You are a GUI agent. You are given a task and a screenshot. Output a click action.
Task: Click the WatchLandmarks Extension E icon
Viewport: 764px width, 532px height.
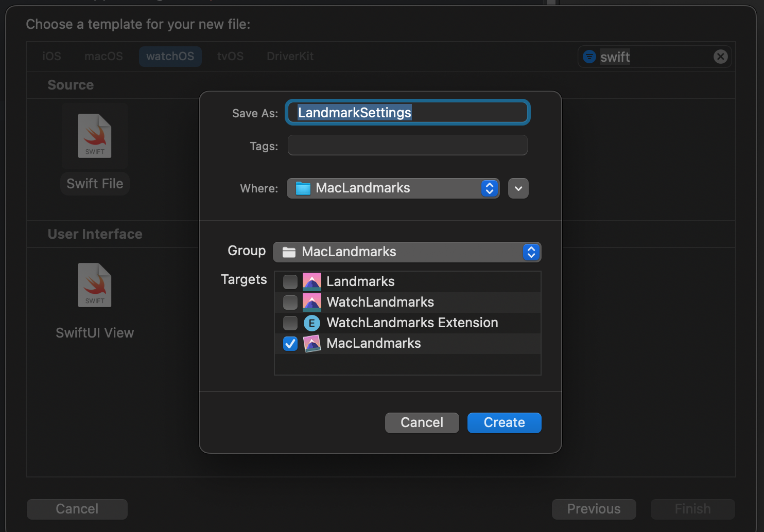[312, 323]
